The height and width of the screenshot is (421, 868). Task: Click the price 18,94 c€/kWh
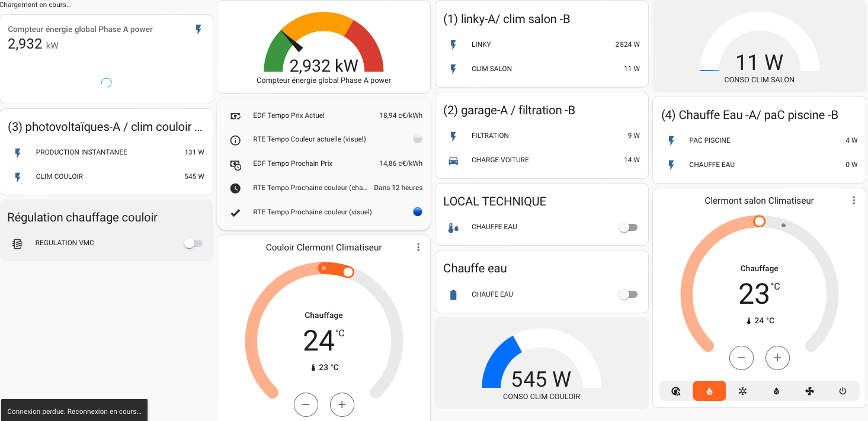click(x=401, y=115)
